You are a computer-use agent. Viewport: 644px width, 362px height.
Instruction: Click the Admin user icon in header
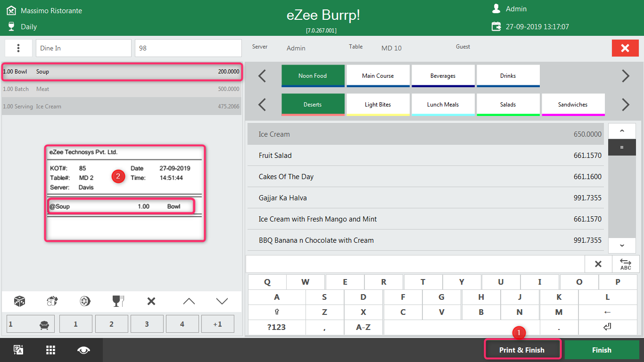[496, 8]
